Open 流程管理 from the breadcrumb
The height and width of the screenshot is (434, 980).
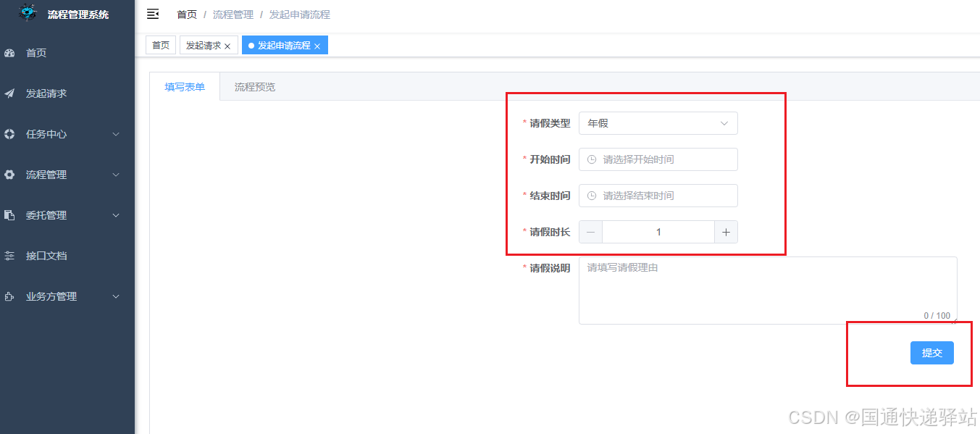coord(233,14)
